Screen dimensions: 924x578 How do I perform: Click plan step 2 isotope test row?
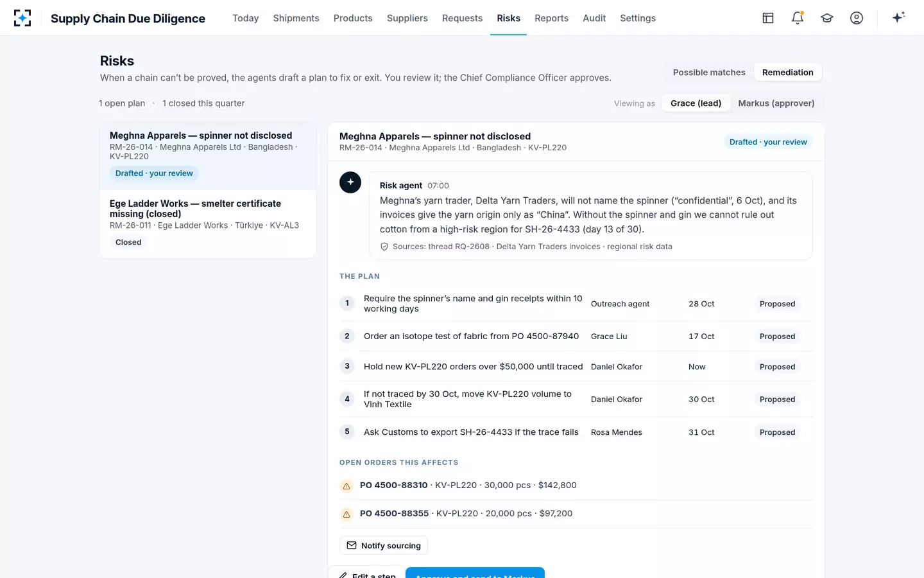pos(576,336)
